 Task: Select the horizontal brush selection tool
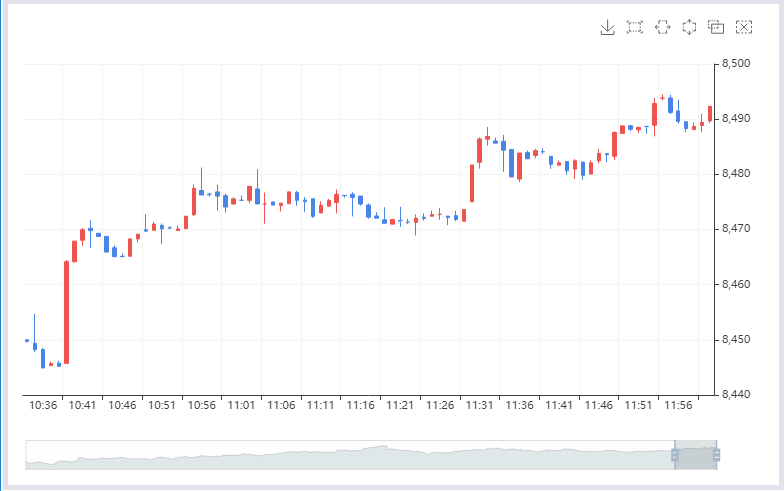pos(662,27)
